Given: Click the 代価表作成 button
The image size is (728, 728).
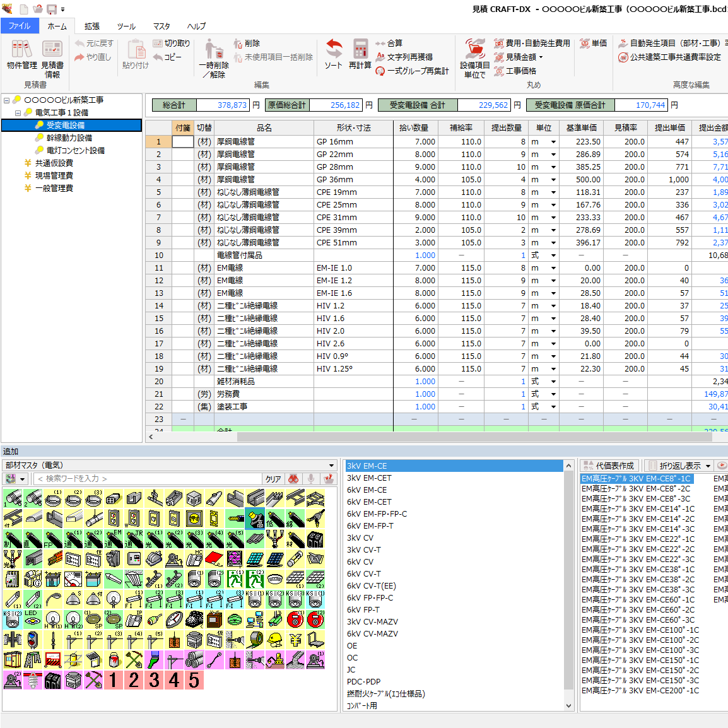Looking at the screenshot, I should coord(609,466).
